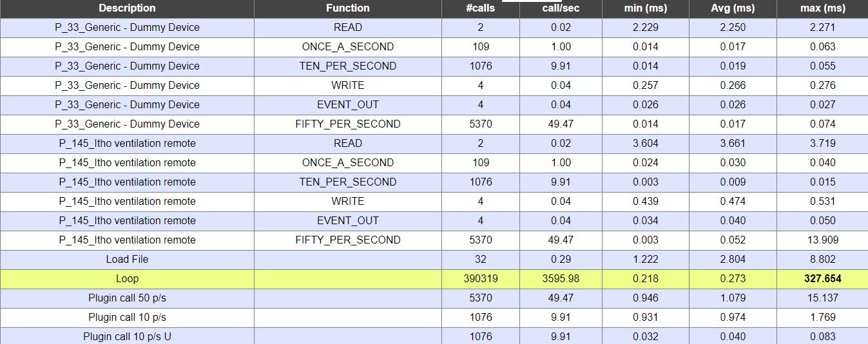Image resolution: width=868 pixels, height=344 pixels.
Task: Click the P_33 Dummy Device EVENT_OUT cell
Action: tap(348, 105)
